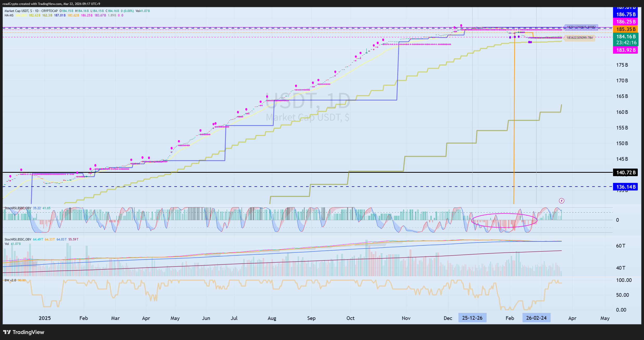This screenshot has width=644, height=340.
Task: Select the green 184.16 B current price label
Action: 626,39
